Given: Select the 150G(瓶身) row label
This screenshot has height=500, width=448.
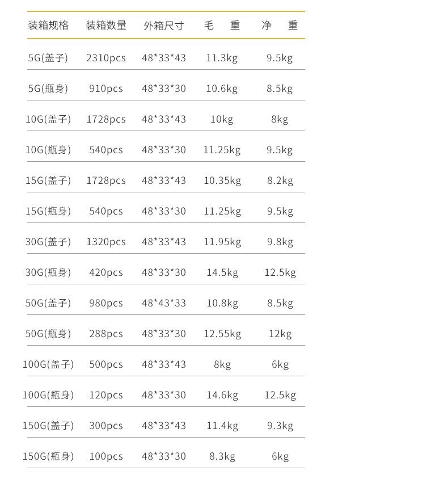Looking at the screenshot, I should pyautogui.click(x=48, y=456).
